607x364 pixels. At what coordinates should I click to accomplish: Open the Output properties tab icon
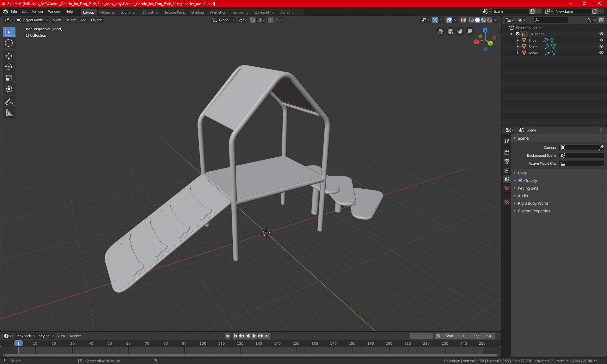coord(507,161)
